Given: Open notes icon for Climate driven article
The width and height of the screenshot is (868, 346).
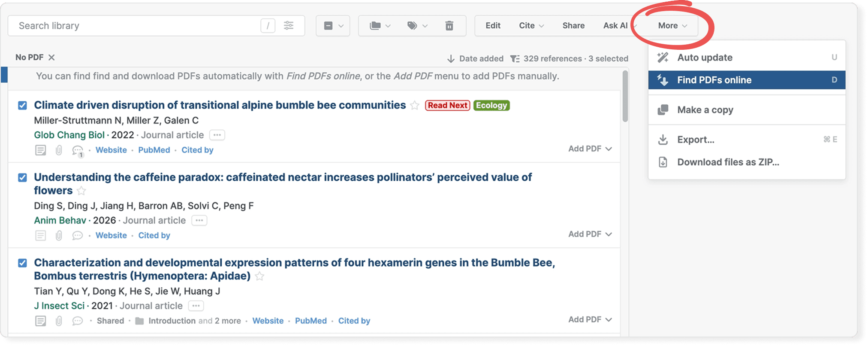Looking at the screenshot, I should click(x=41, y=150).
